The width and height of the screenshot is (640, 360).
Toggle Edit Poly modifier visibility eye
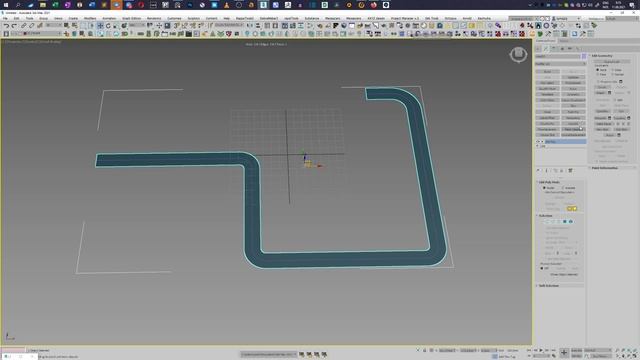pyautogui.click(x=538, y=142)
